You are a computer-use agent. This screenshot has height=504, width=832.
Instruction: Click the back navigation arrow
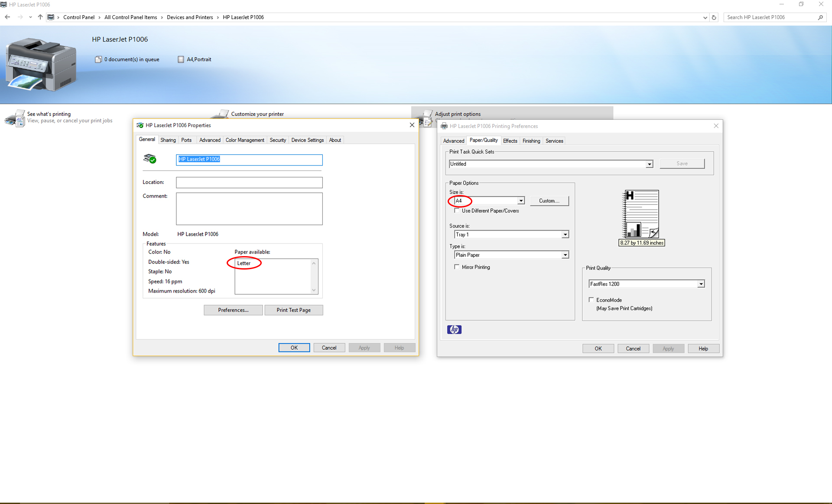click(x=7, y=17)
